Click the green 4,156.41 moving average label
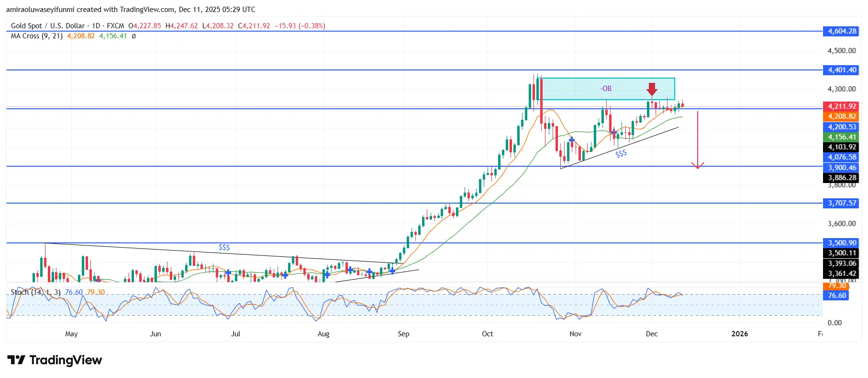The width and height of the screenshot is (868, 378). (842, 137)
